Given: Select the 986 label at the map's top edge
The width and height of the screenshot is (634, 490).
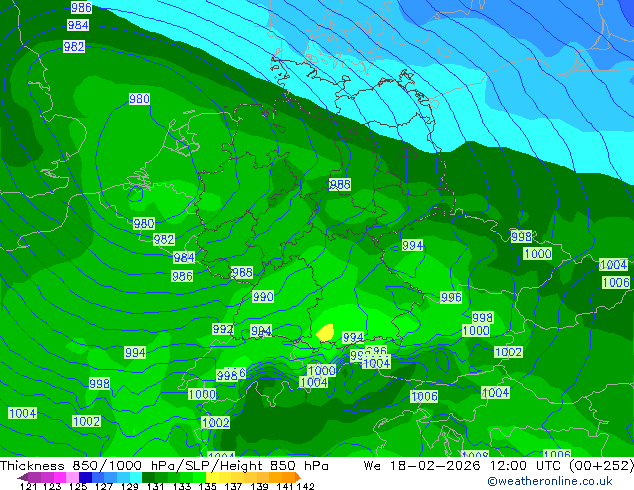Looking at the screenshot, I should (81, 7).
